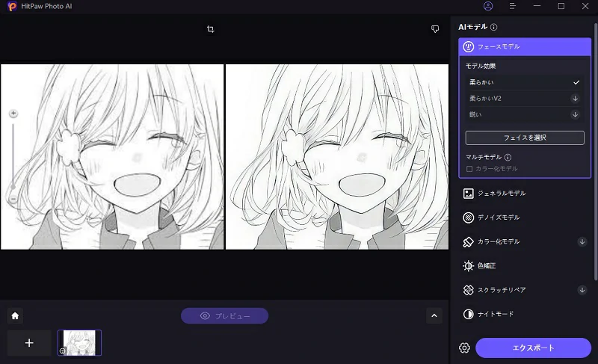The height and width of the screenshot is (364, 598).
Task: Select the anime girl thumbnail
Action: click(79, 342)
